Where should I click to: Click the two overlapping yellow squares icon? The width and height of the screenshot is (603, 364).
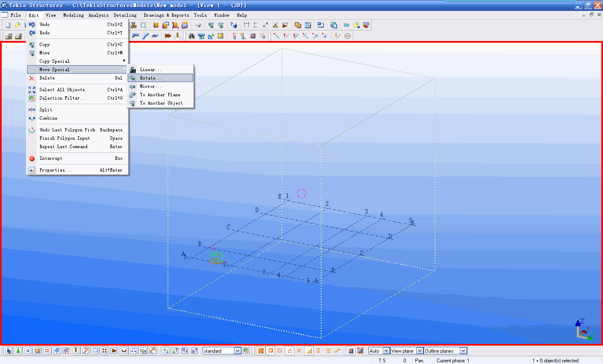[298, 25]
